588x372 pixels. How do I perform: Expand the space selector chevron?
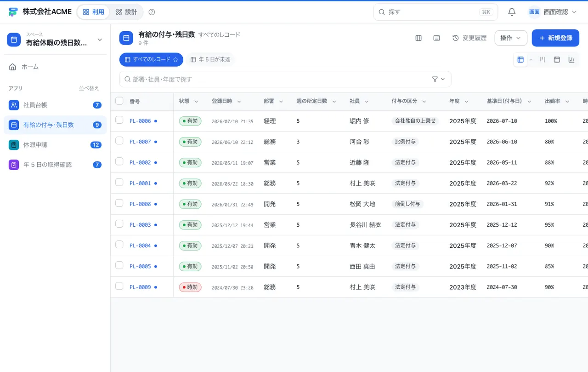pyautogui.click(x=100, y=40)
